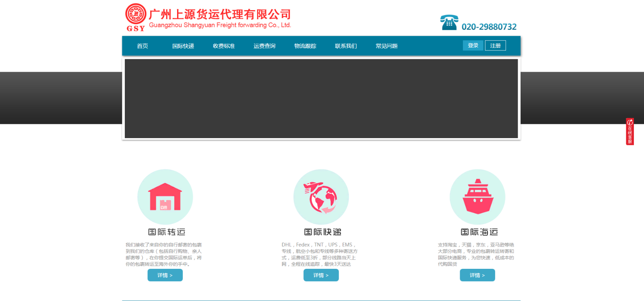Viewport: 644px width, 301px height.
Task: Go to 收费标准 pricing page
Action: (224, 46)
